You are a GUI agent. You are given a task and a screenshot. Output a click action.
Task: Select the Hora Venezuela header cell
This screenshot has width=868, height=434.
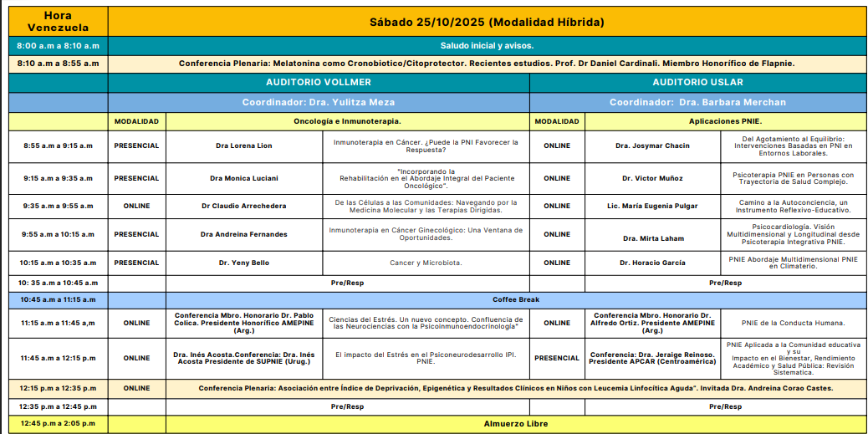click(x=58, y=22)
